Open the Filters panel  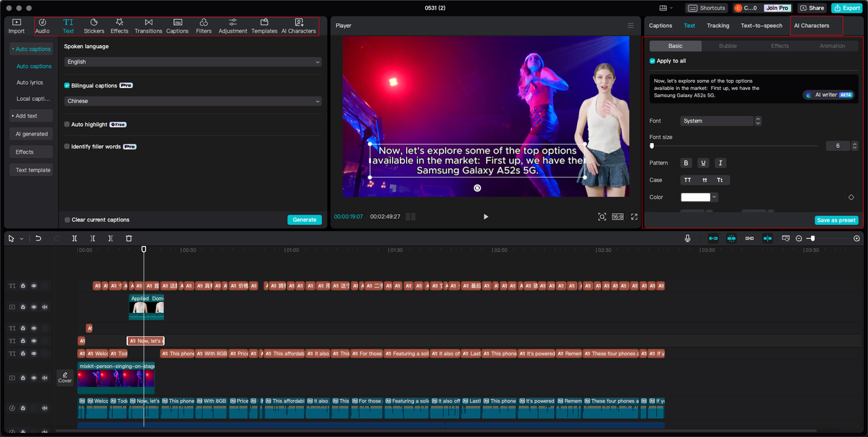pos(203,26)
